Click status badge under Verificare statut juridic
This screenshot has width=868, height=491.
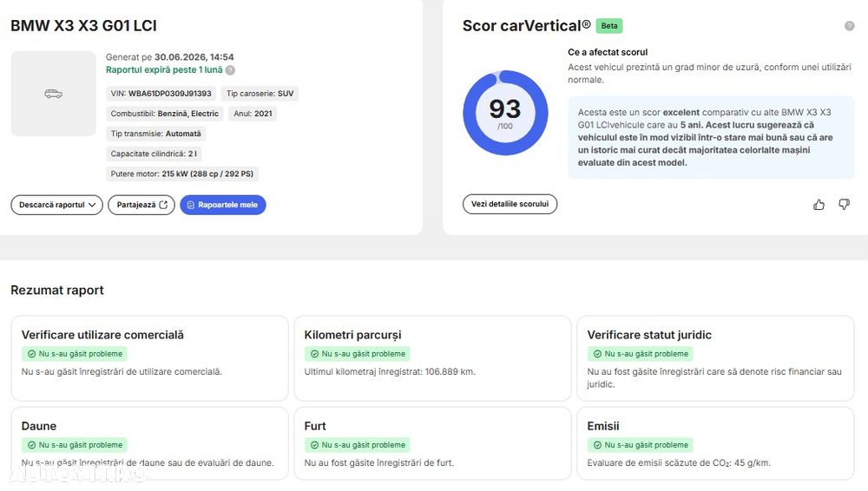[x=640, y=354]
